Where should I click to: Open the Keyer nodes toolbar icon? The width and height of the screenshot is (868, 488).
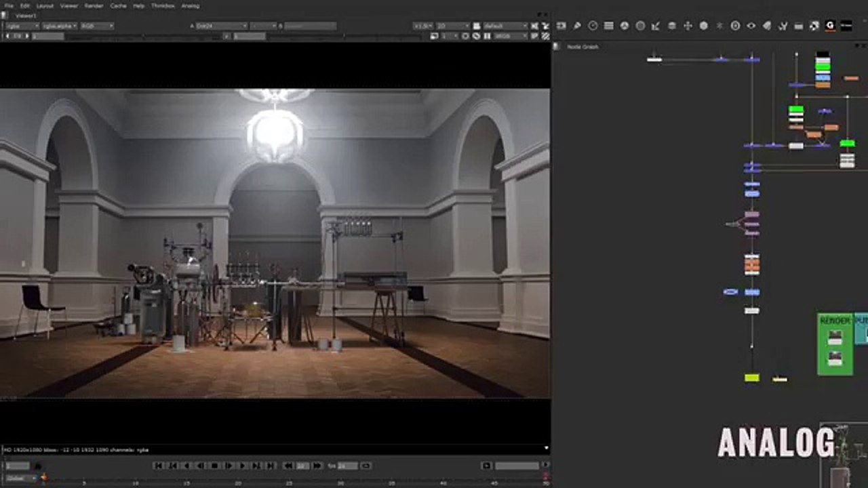(656, 26)
